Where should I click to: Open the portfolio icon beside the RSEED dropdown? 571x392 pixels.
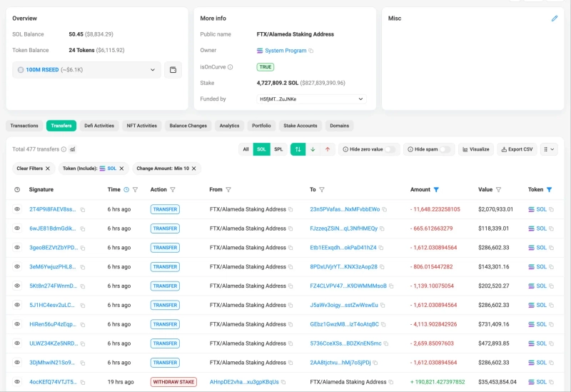(173, 70)
